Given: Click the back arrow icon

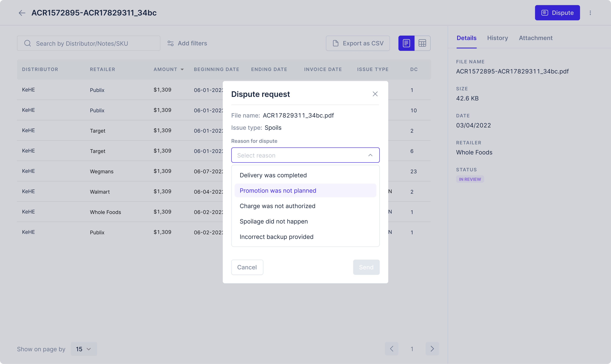Looking at the screenshot, I should (x=22, y=13).
